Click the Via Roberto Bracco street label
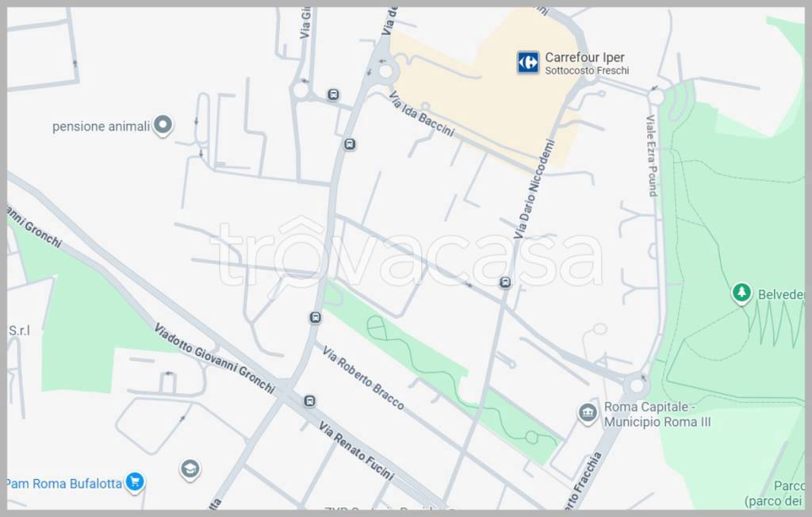812x517 pixels. [x=363, y=379]
